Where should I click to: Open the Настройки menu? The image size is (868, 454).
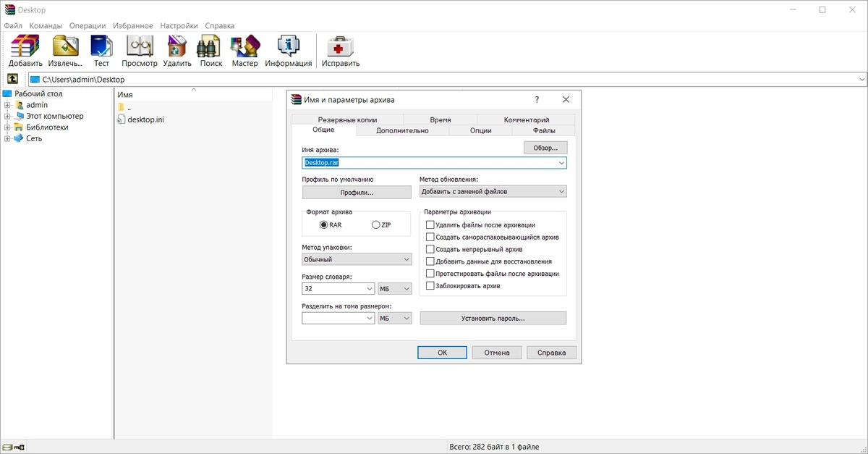pos(179,25)
